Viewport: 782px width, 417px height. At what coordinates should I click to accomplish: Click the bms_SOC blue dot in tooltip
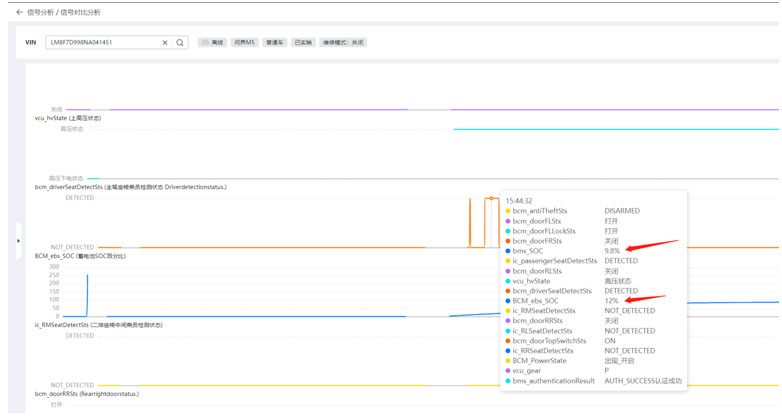pos(508,251)
